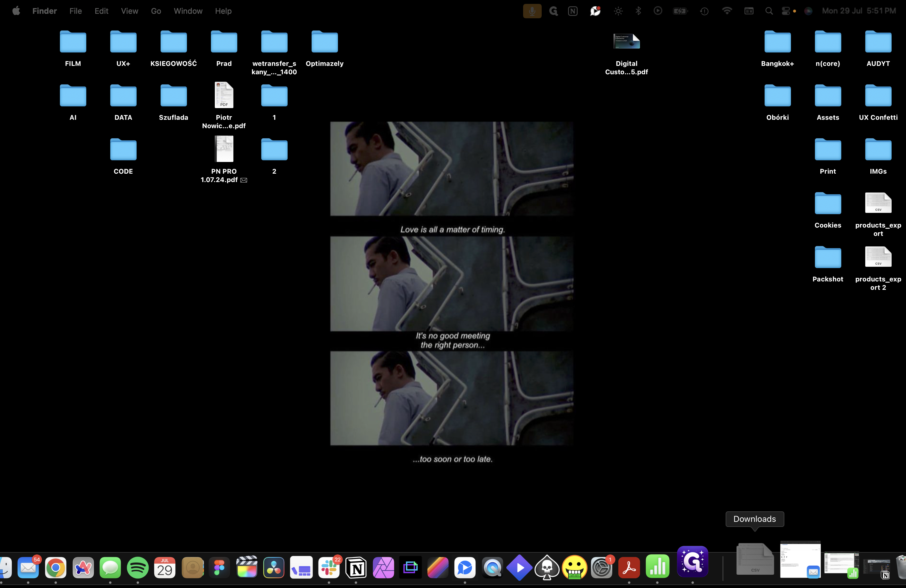This screenshot has width=906, height=588.
Task: Click the battery charging status icon
Action: [680, 11]
